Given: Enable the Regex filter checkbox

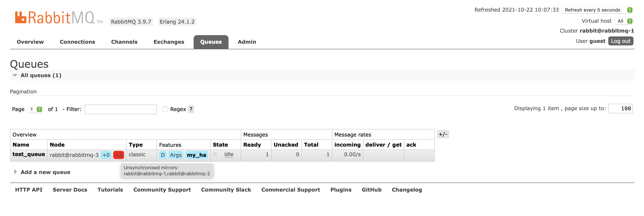Looking at the screenshot, I should (165, 109).
